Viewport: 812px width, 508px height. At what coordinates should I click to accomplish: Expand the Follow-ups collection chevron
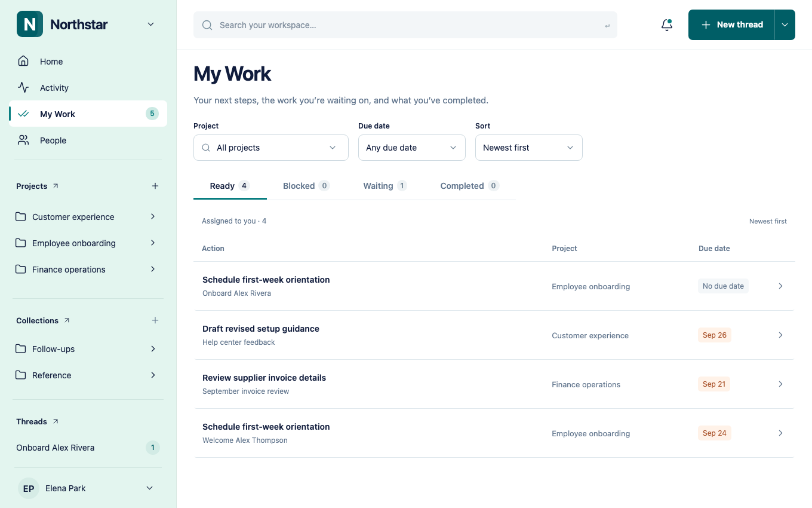tap(153, 348)
